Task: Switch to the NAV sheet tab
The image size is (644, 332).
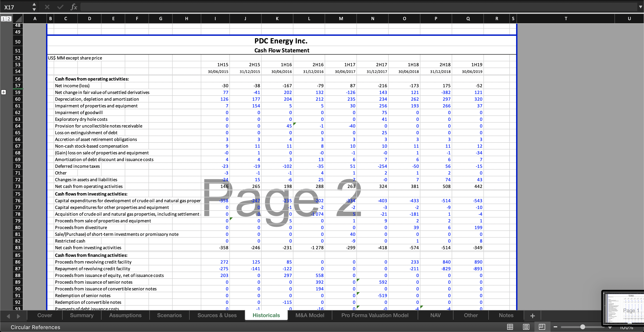Action: pyautogui.click(x=436, y=315)
